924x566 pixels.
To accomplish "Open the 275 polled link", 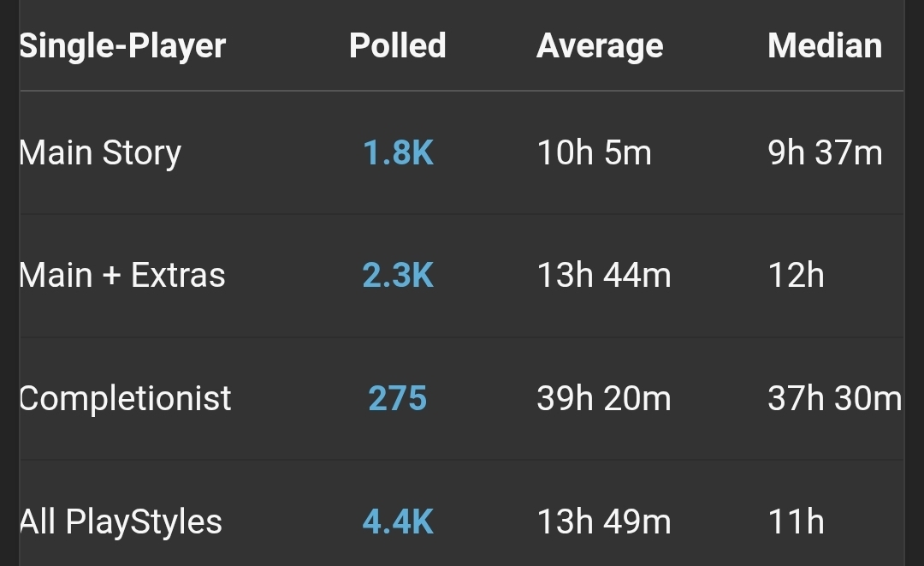I will (x=398, y=399).
